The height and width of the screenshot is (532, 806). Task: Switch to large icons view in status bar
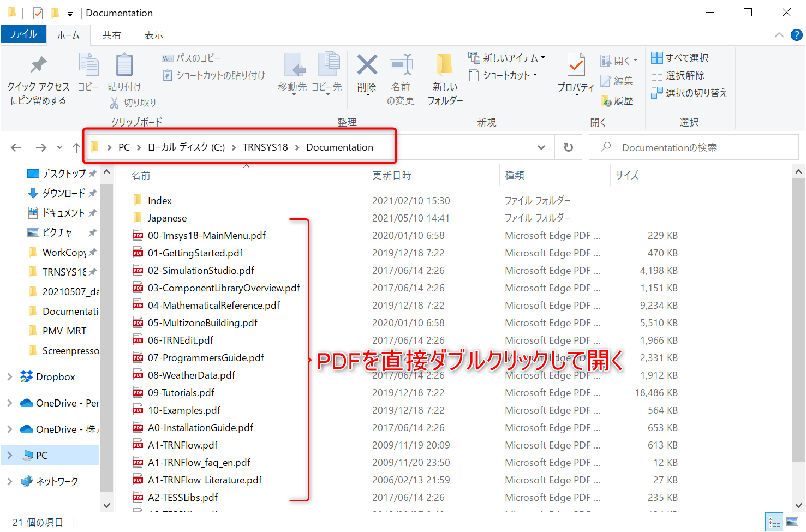click(x=792, y=522)
